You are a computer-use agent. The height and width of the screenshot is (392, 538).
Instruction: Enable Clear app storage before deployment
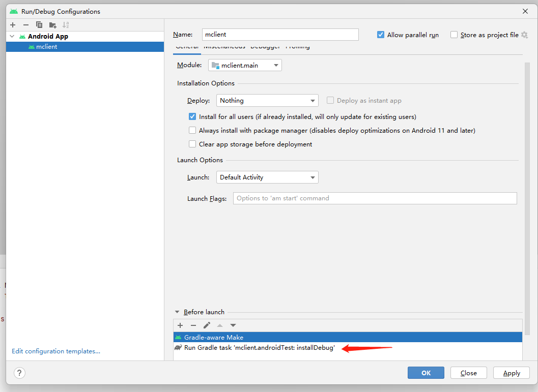point(192,144)
